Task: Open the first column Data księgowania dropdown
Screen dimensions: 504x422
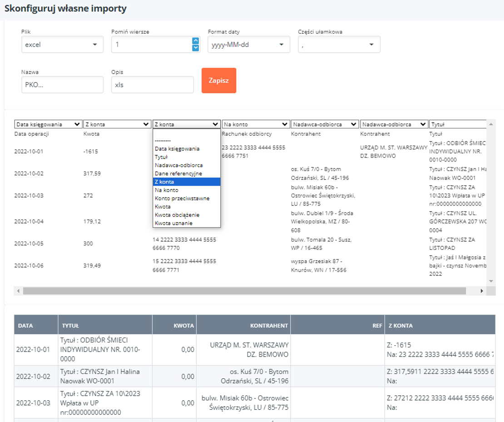Action: pos(48,124)
